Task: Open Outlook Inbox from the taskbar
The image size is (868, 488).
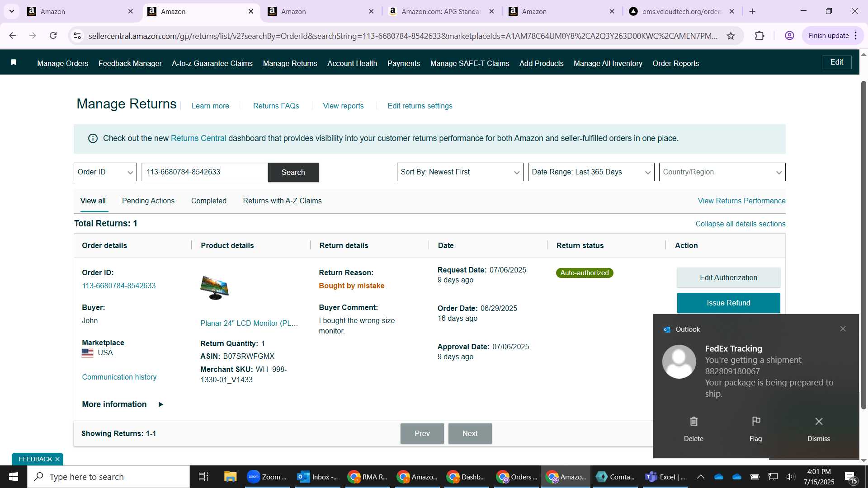Action: [317, 477]
